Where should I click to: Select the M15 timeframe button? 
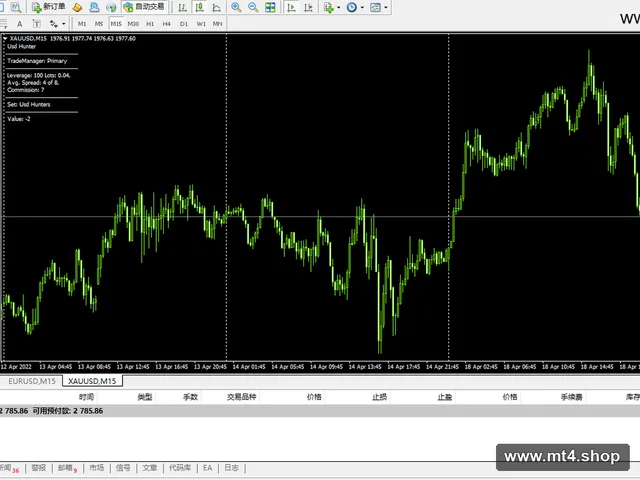point(116,24)
